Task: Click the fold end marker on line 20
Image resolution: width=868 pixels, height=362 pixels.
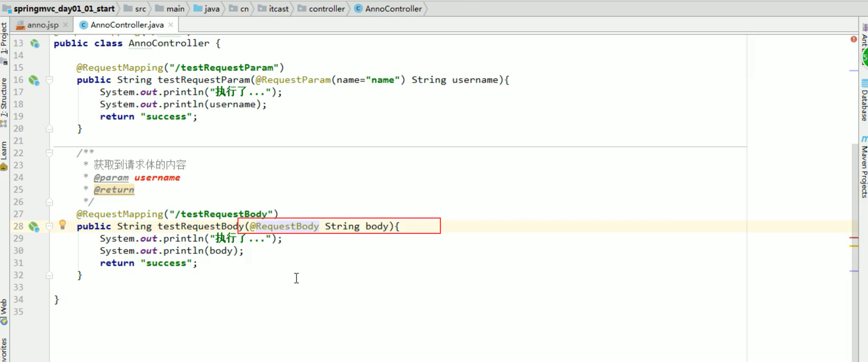Action: point(50,128)
